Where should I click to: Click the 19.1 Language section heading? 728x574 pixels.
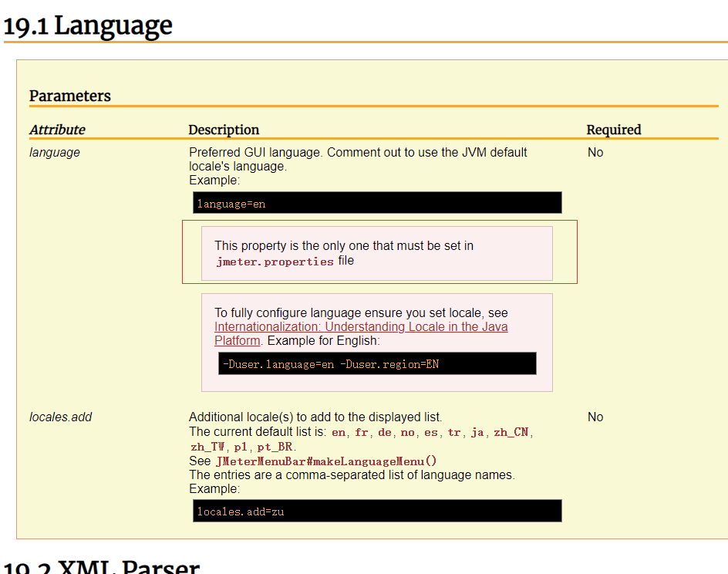pyautogui.click(x=87, y=25)
